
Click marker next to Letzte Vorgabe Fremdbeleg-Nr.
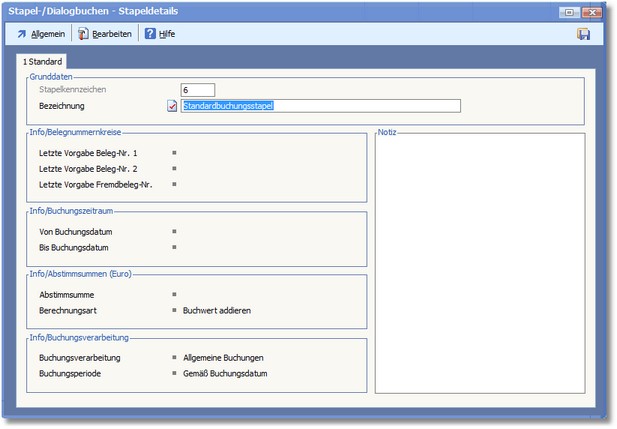click(174, 185)
